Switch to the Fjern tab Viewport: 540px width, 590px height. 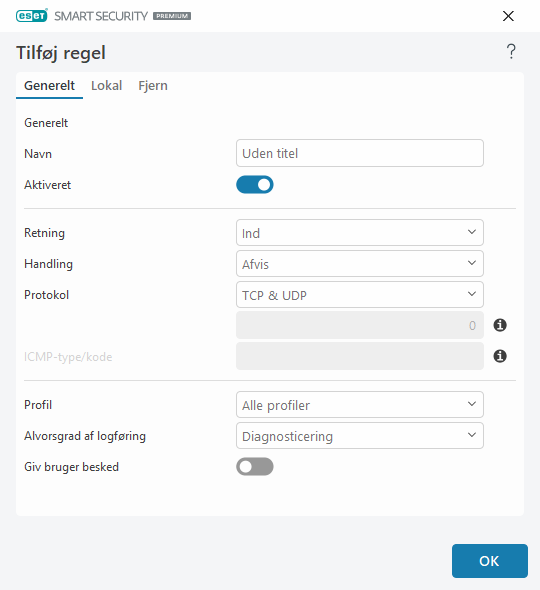point(153,86)
